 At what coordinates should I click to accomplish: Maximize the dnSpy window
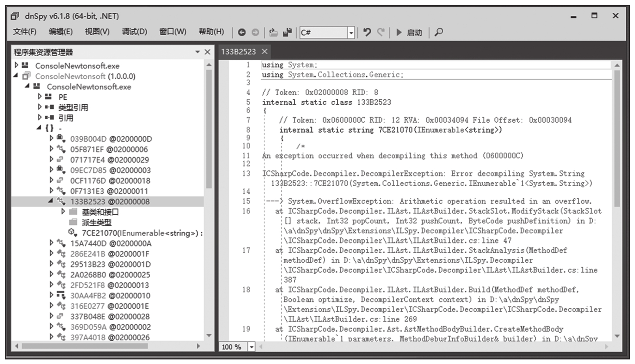[594, 16]
